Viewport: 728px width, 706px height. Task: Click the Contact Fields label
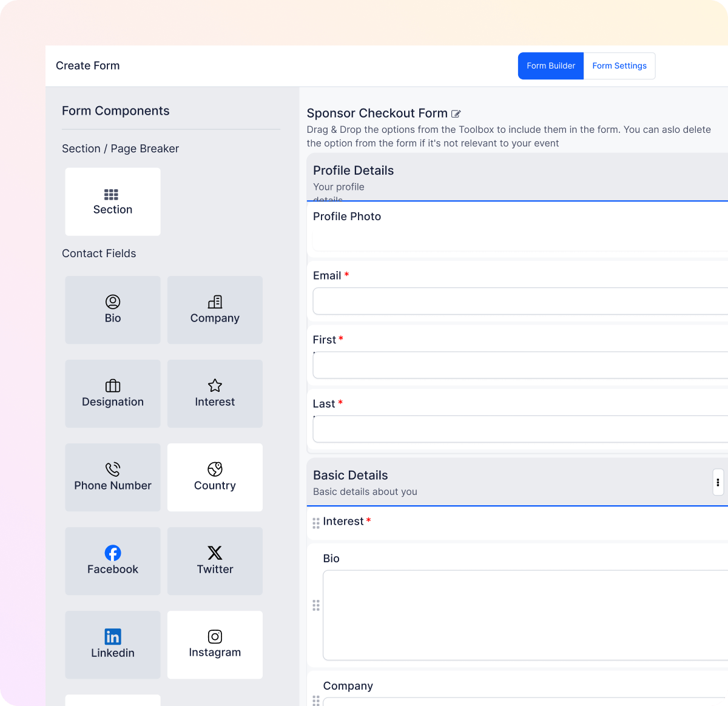click(x=99, y=254)
